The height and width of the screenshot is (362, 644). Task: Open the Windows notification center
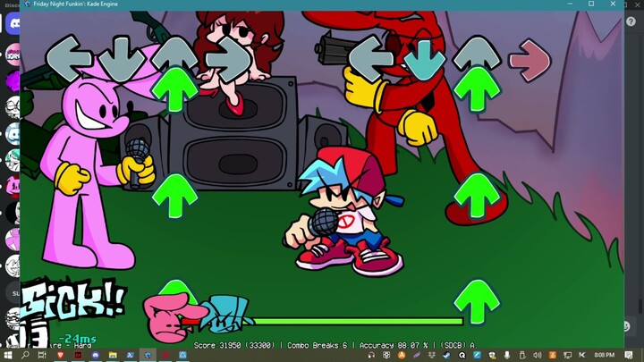[629, 355]
